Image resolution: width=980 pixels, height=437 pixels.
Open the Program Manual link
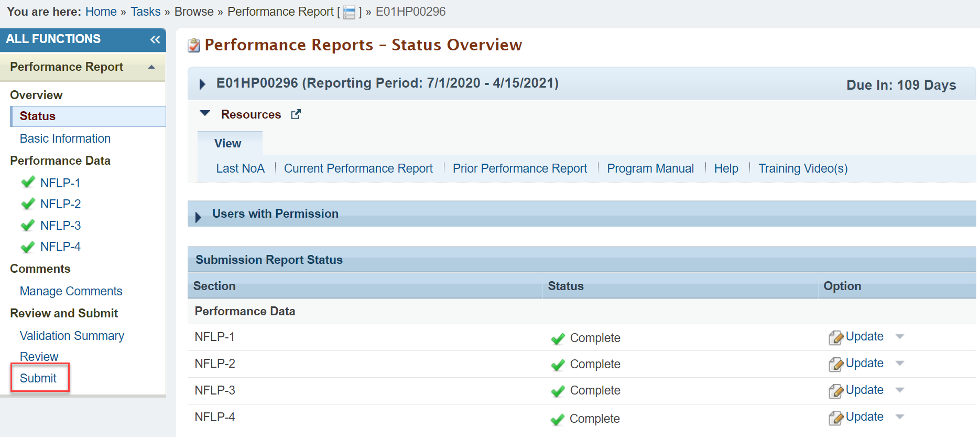(x=650, y=168)
